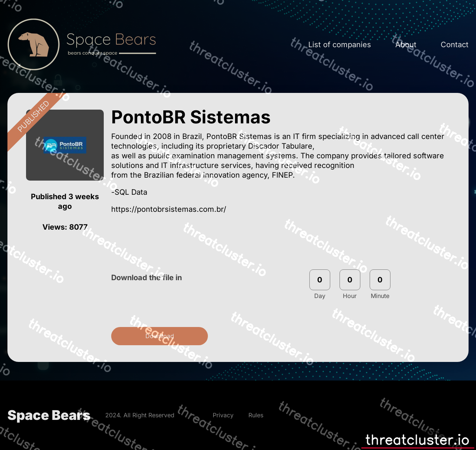Click the company description paragraph starting 'Founded in 2008'
This screenshot has height=450, width=476.
coord(277,156)
